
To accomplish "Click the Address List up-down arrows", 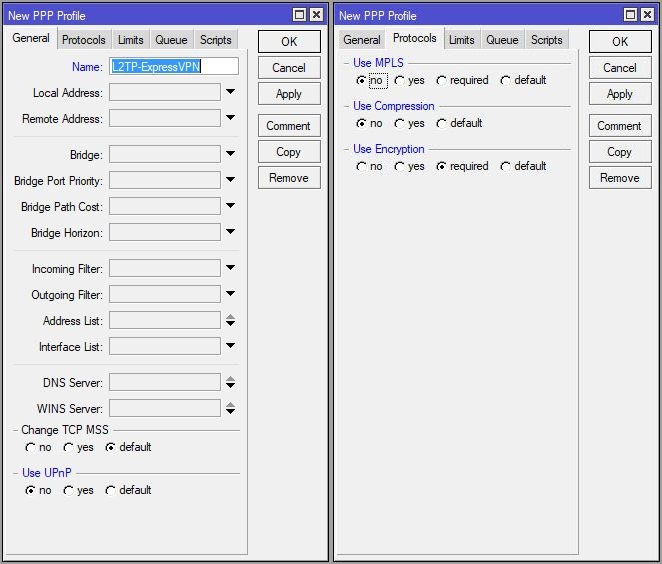I will pos(230,320).
